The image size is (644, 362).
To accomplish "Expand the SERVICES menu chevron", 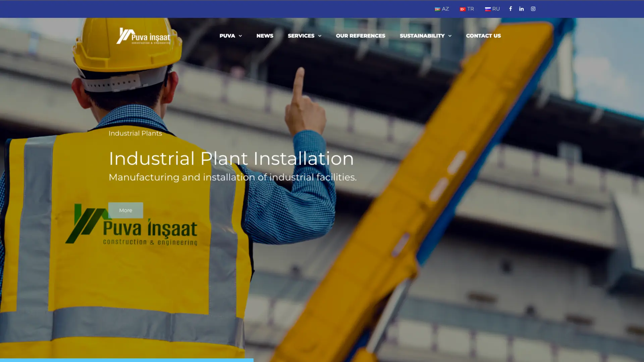I will pos(320,36).
